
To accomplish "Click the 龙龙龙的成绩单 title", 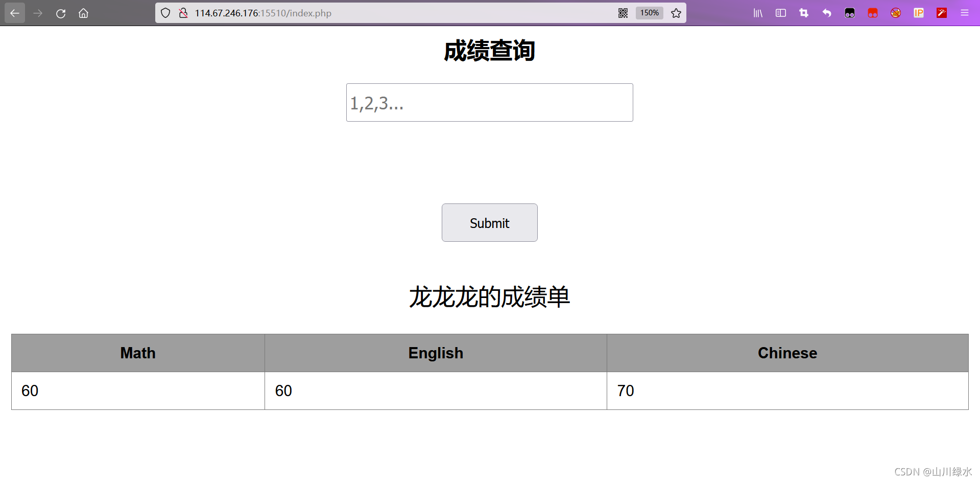I will [x=490, y=297].
